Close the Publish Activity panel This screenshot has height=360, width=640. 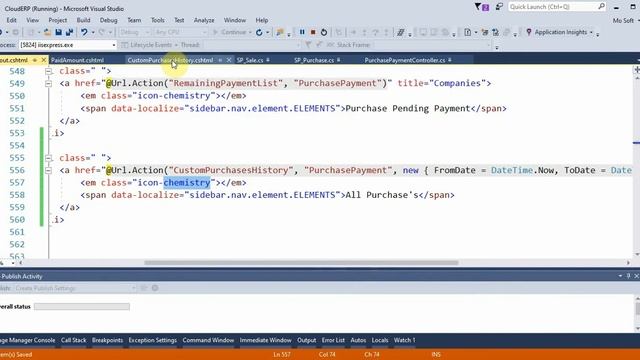pos(636,276)
